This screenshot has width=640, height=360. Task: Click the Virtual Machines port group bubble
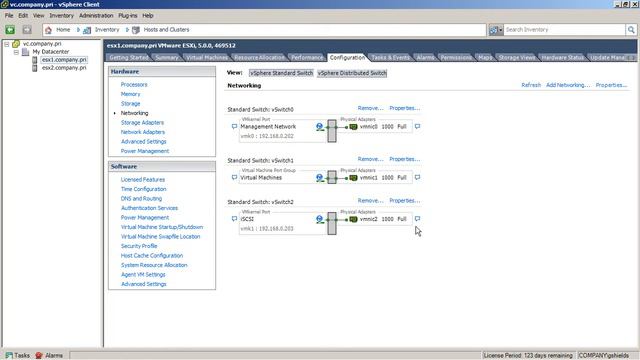pyautogui.click(x=234, y=178)
